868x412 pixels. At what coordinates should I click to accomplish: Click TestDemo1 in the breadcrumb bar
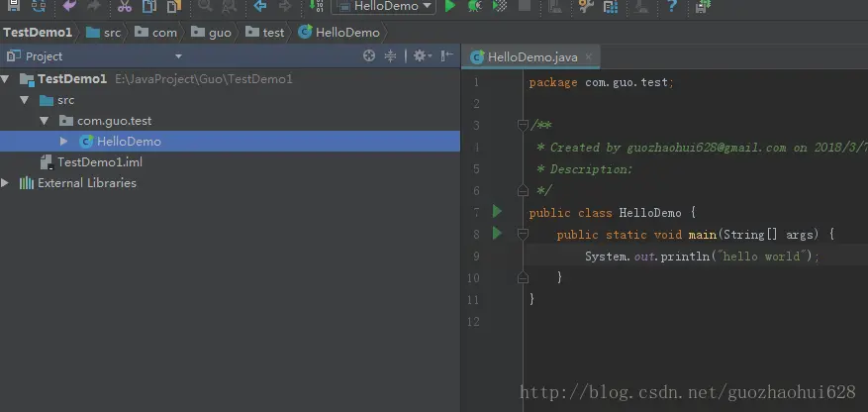click(x=38, y=33)
